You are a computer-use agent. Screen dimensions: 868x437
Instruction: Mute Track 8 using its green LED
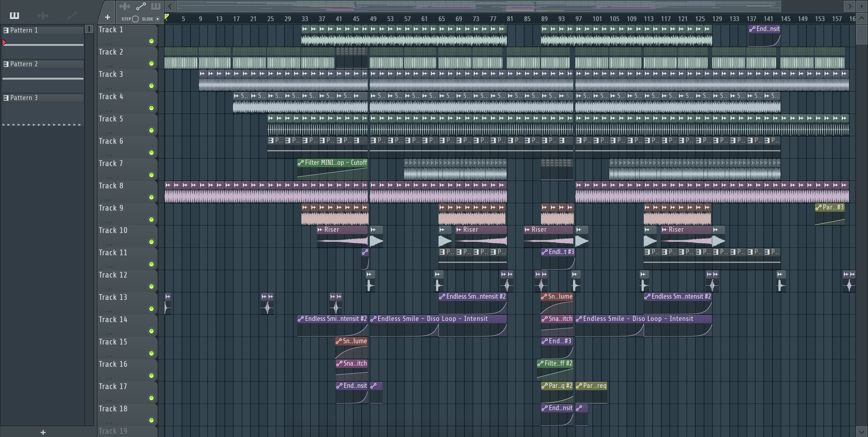151,197
